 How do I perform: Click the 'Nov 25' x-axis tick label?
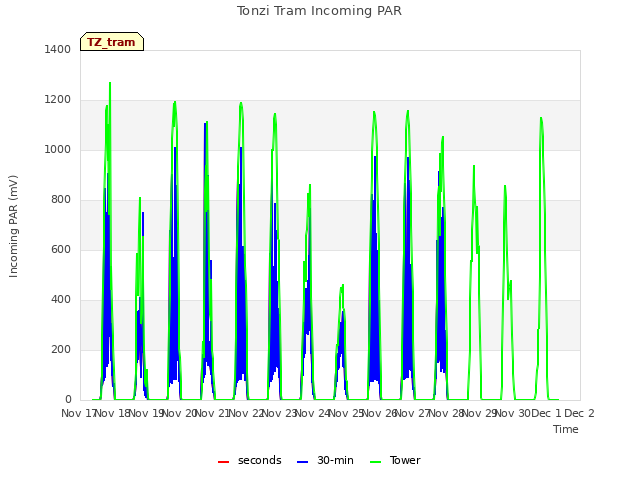[x=345, y=413]
